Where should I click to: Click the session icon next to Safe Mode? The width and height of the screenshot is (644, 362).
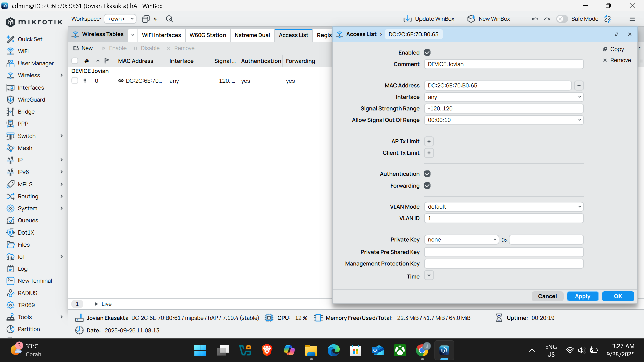(x=608, y=19)
